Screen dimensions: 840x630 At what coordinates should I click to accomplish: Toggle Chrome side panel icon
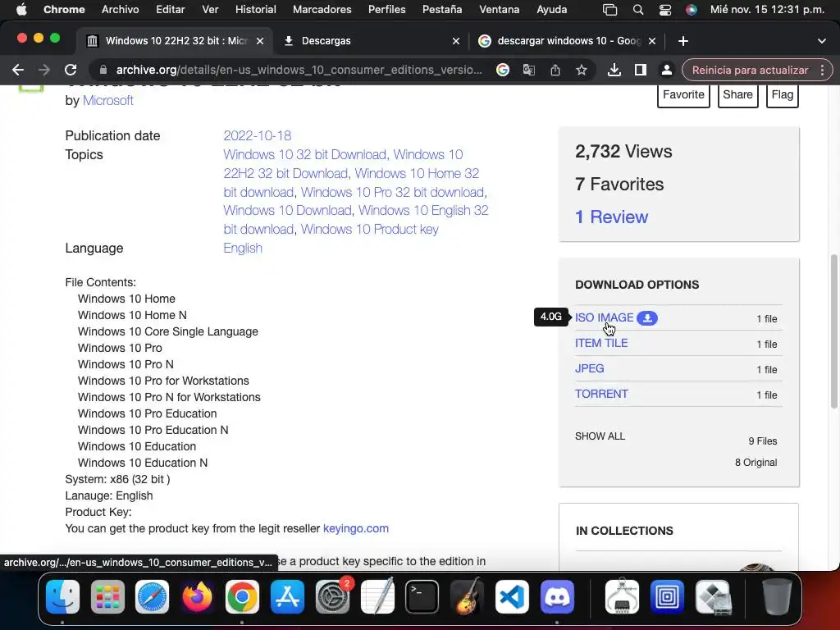click(640, 70)
